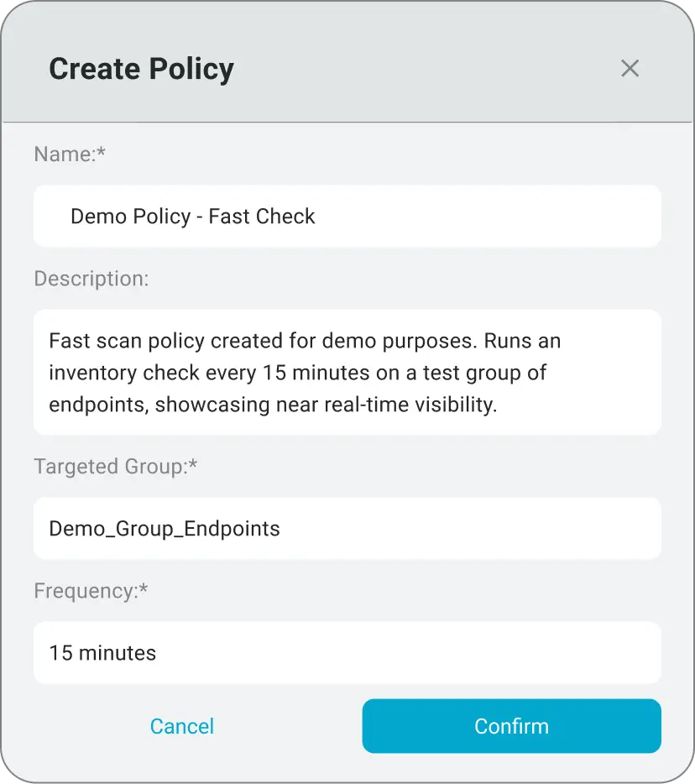Close the Create Policy dialog with X

pos(630,69)
